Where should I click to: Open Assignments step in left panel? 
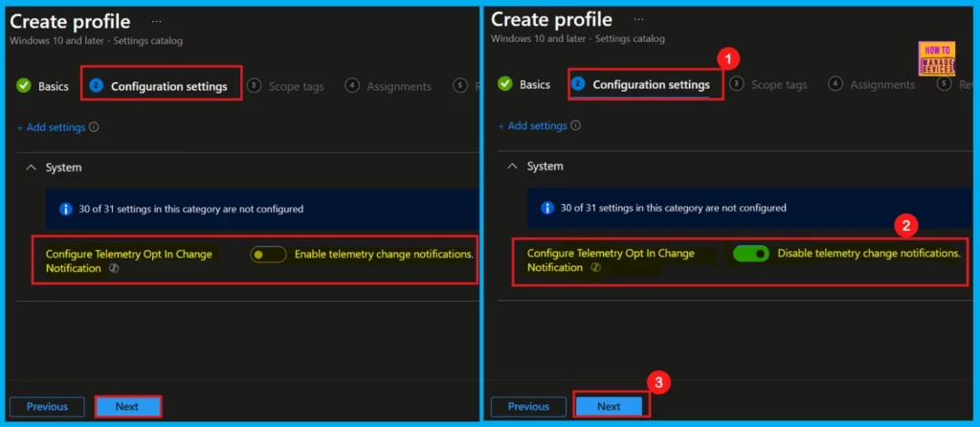(x=389, y=86)
